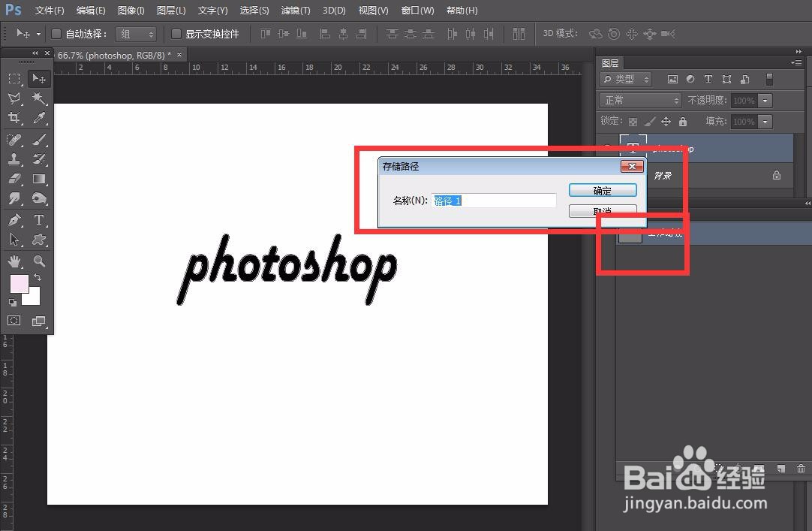Open the Fill (填充) slider dropdown

(x=765, y=122)
